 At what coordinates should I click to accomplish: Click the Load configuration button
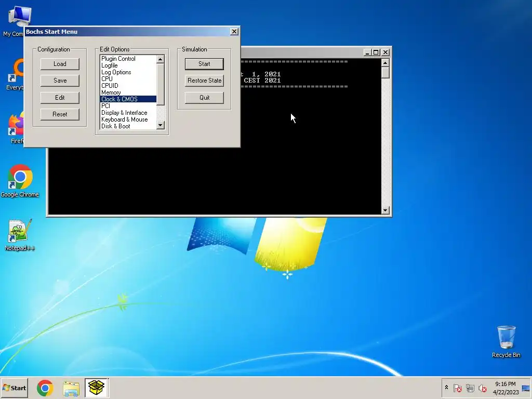tap(60, 64)
